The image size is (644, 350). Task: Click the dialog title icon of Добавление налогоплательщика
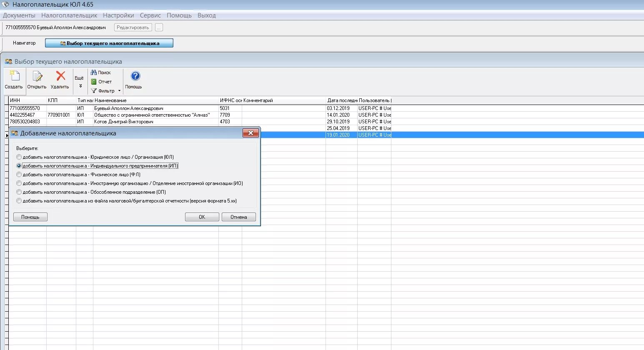click(15, 133)
